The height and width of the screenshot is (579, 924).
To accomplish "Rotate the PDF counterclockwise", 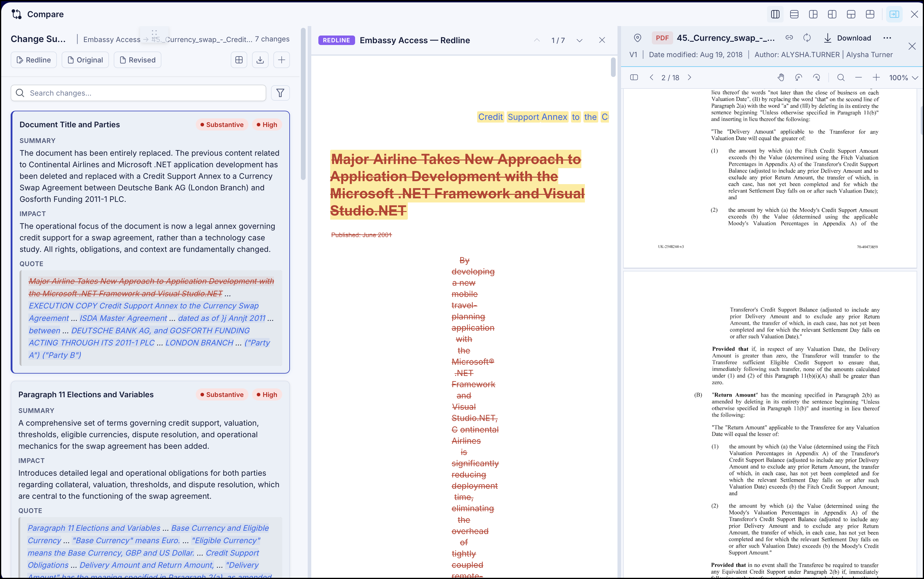I will coord(799,77).
